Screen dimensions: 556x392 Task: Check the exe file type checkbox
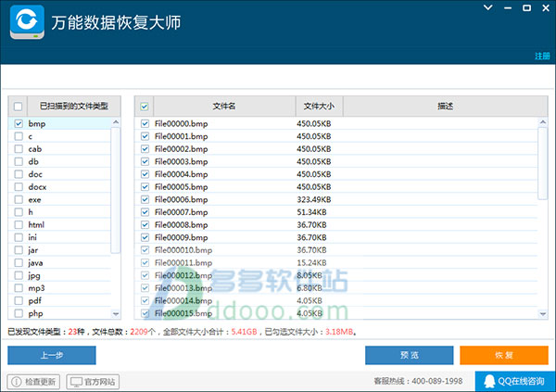coord(19,199)
